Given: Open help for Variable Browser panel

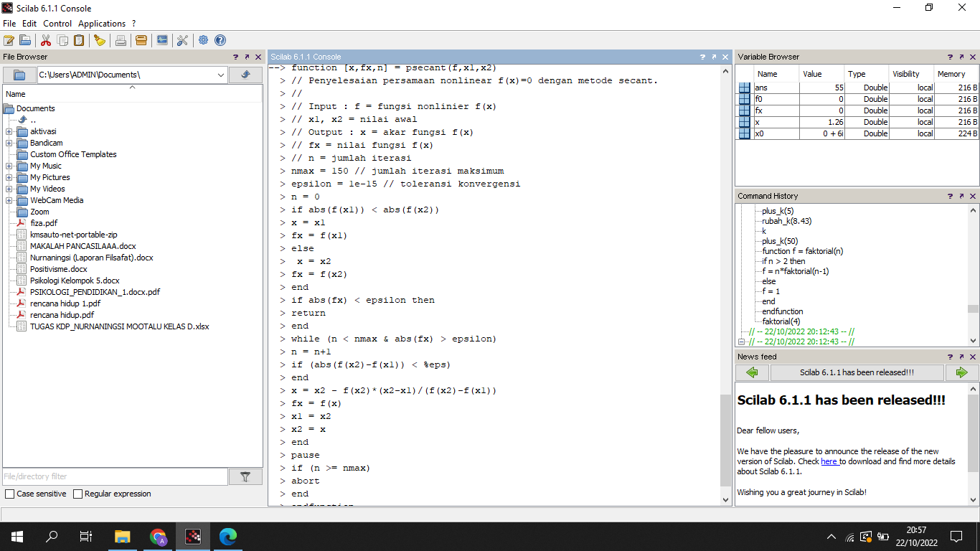Looking at the screenshot, I should click(950, 57).
